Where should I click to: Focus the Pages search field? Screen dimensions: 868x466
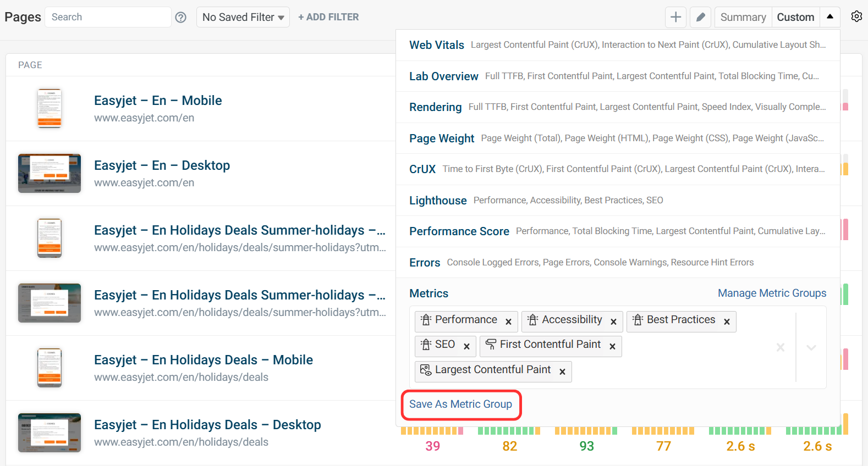pos(108,17)
